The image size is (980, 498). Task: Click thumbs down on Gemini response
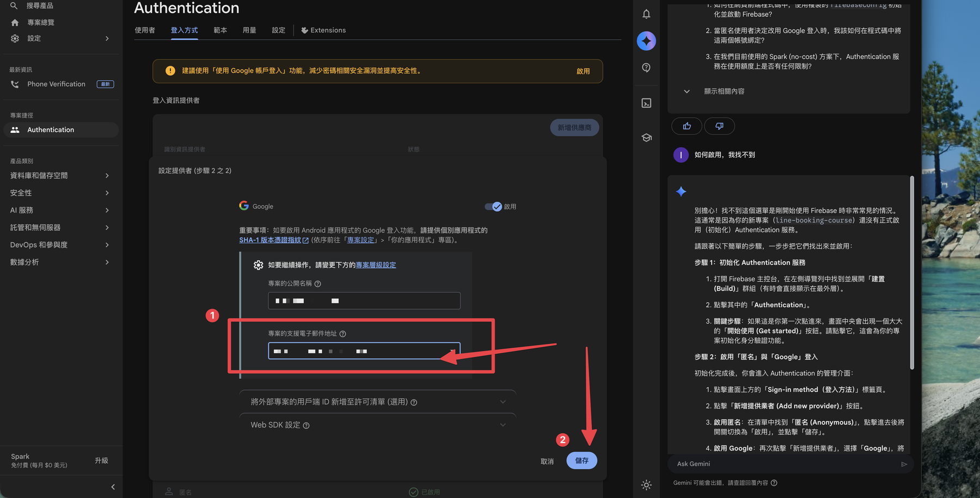pyautogui.click(x=720, y=126)
